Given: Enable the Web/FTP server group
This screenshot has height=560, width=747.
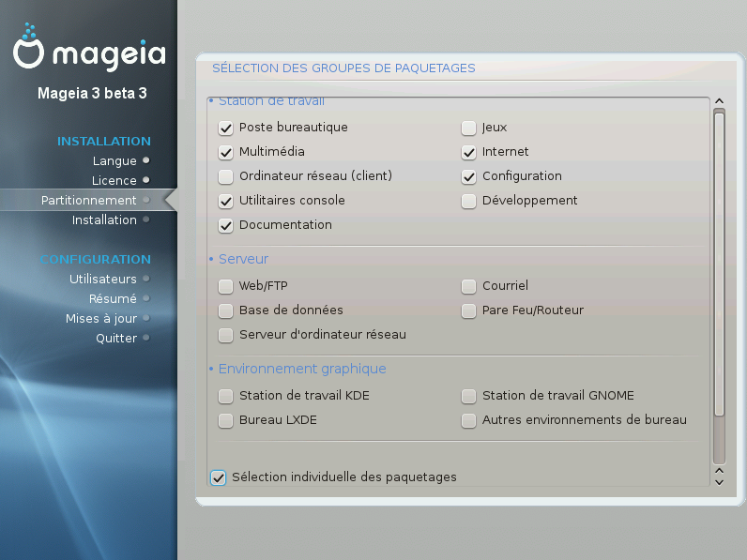Looking at the screenshot, I should (225, 287).
